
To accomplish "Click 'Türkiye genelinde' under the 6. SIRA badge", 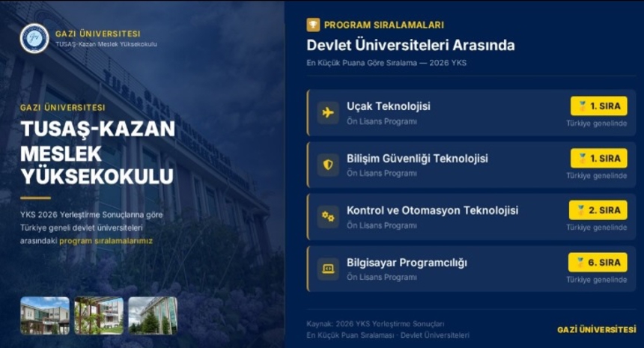I will point(597,280).
